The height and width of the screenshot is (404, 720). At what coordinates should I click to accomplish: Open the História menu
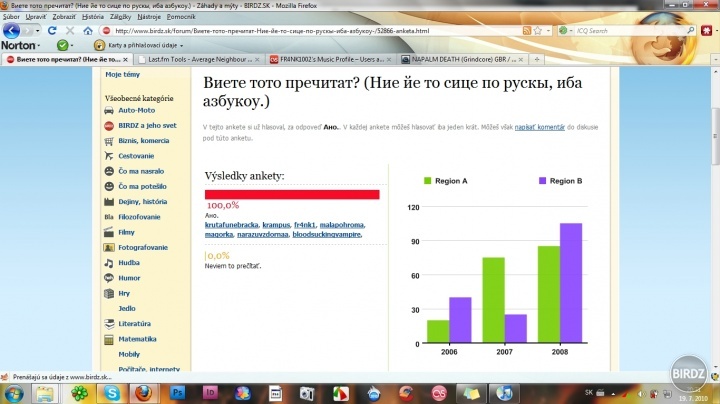pyautogui.click(x=93, y=17)
